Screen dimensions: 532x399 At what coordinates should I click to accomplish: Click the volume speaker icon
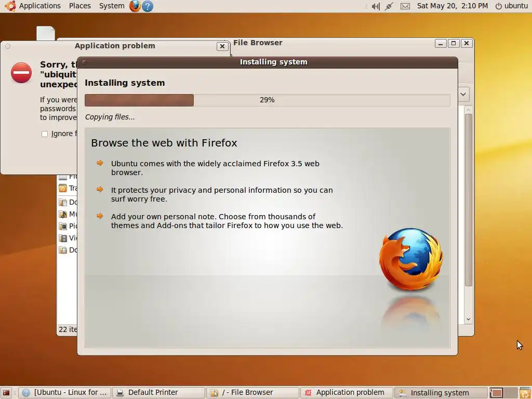[376, 6]
